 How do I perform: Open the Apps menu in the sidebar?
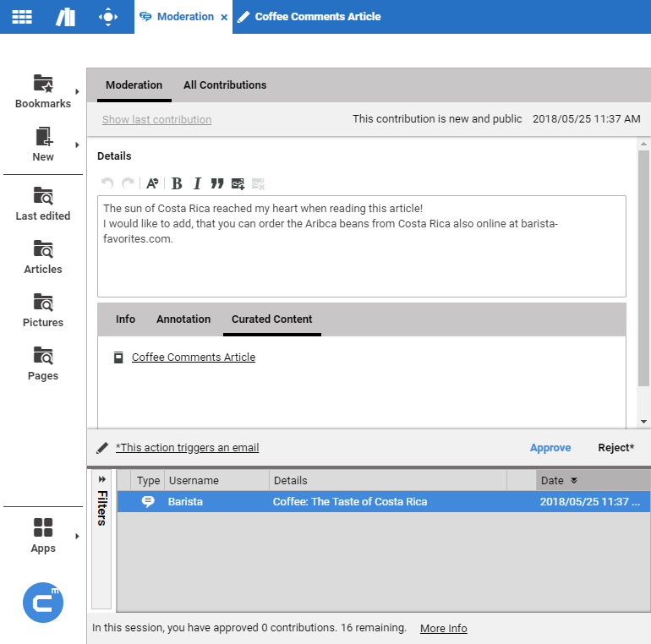tap(43, 536)
